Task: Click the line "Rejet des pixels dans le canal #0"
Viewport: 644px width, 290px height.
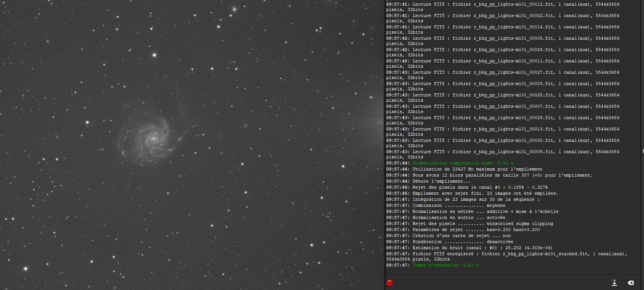Action: click(x=467, y=188)
